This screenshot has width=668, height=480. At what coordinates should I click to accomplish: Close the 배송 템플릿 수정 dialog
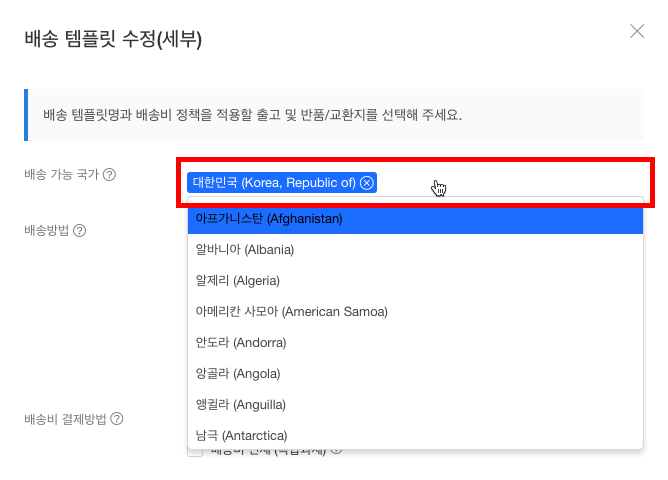637,31
